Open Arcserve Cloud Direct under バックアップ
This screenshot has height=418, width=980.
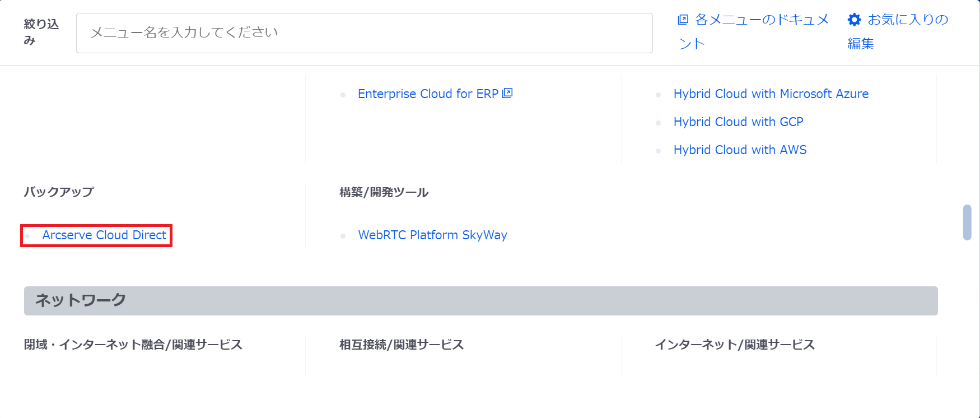tap(104, 235)
